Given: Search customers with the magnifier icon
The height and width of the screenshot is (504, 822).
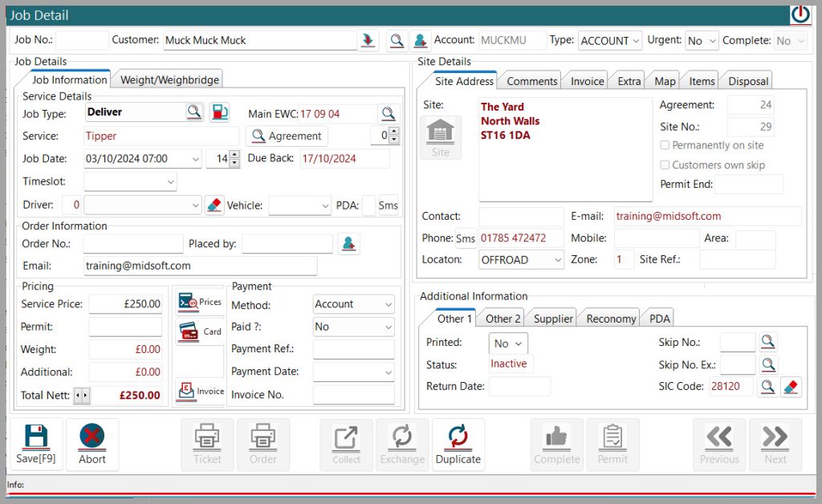Looking at the screenshot, I should pos(397,40).
